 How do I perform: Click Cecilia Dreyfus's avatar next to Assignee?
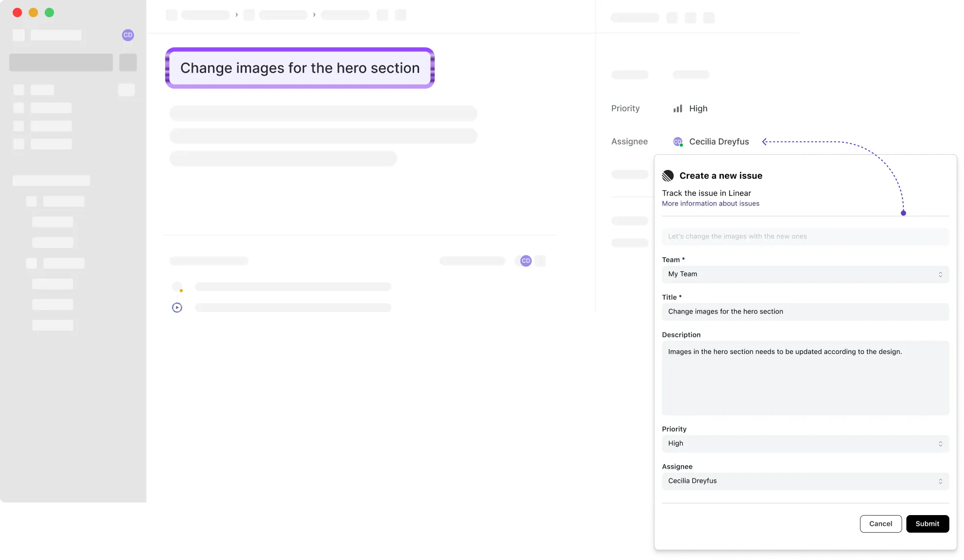click(677, 142)
